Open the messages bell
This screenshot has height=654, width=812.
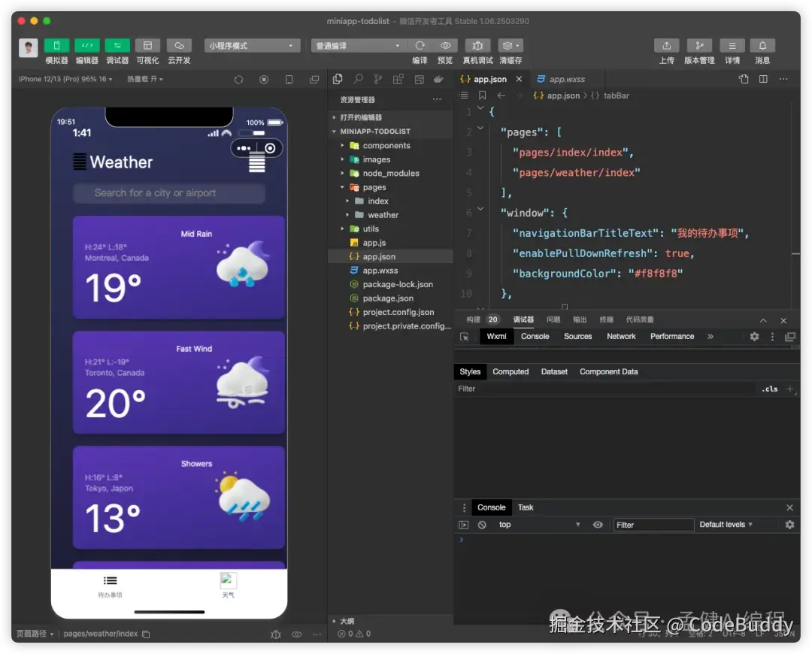click(763, 46)
